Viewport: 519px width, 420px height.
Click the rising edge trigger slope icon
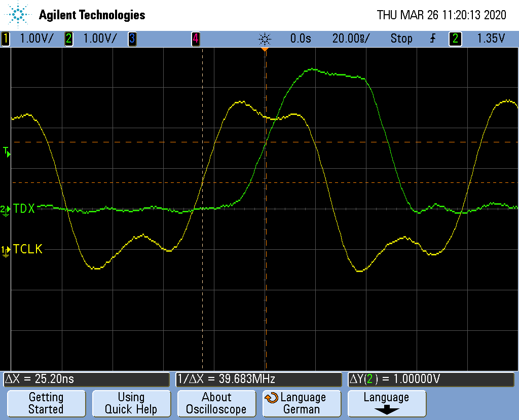[x=432, y=39]
